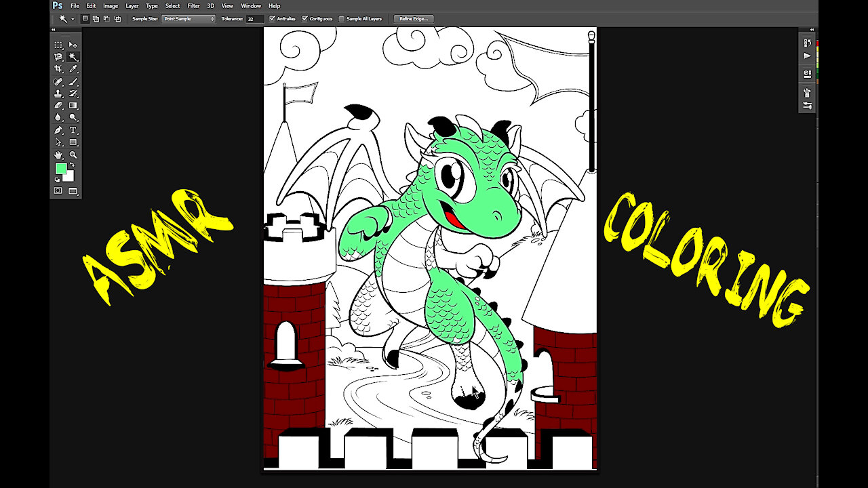Choose New selection mode
Viewport: 868px width, 488px height.
[85, 18]
